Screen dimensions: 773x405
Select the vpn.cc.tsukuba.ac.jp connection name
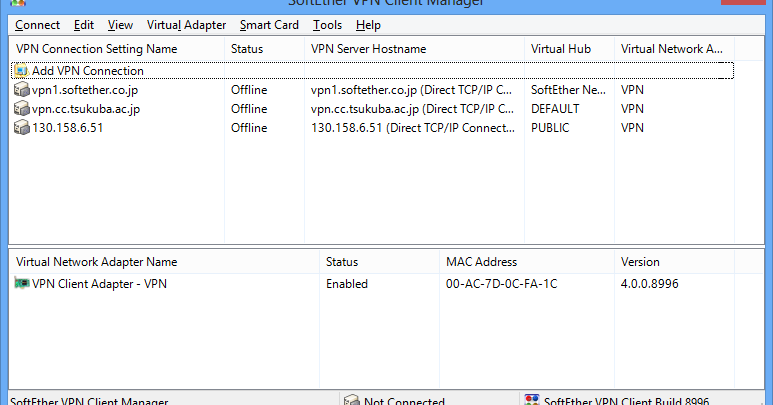tap(86, 109)
